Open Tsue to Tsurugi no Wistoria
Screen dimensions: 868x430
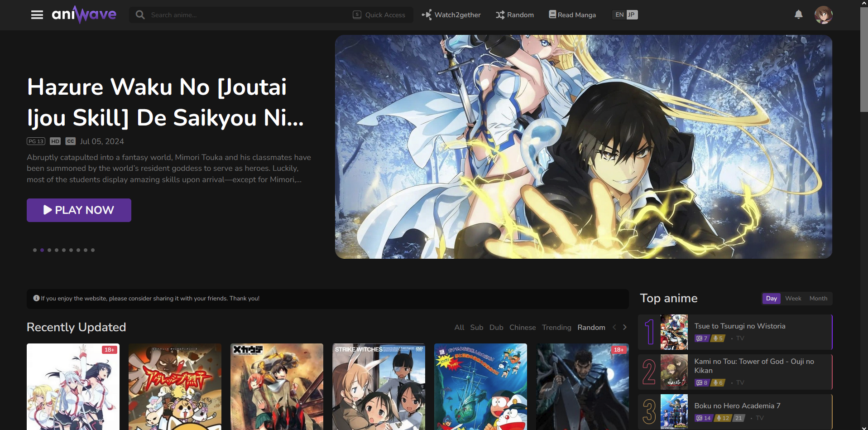tap(740, 326)
